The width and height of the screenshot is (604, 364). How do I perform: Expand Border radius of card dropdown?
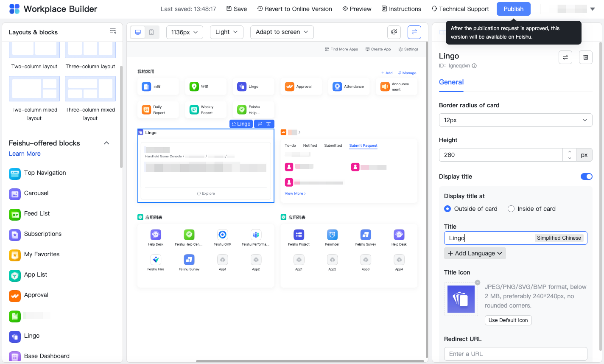tap(515, 120)
